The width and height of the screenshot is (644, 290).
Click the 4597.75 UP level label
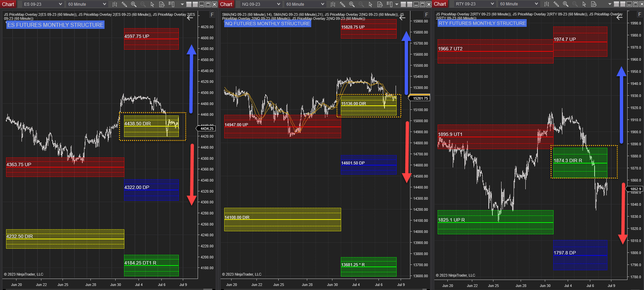(138, 36)
